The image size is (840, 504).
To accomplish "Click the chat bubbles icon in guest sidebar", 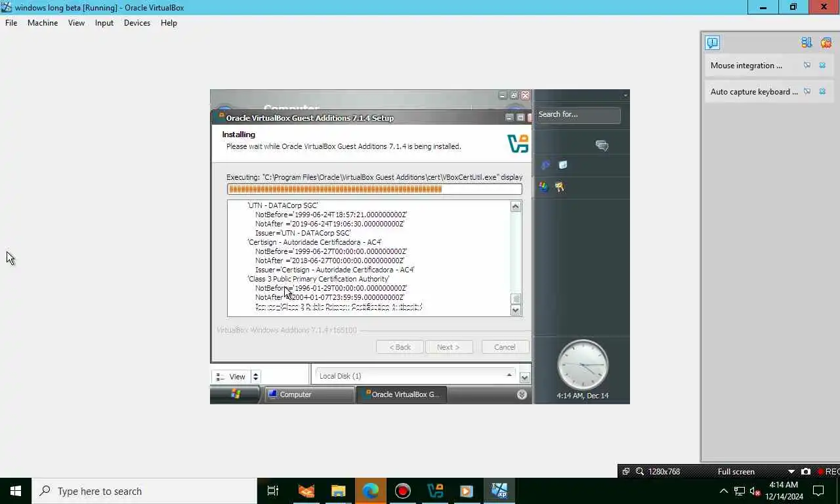I will pyautogui.click(x=602, y=146).
